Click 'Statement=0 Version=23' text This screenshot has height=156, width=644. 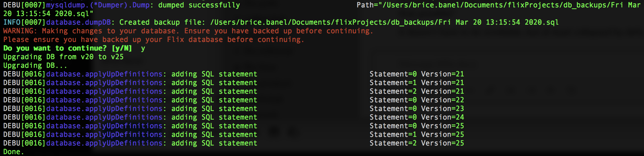(417, 109)
